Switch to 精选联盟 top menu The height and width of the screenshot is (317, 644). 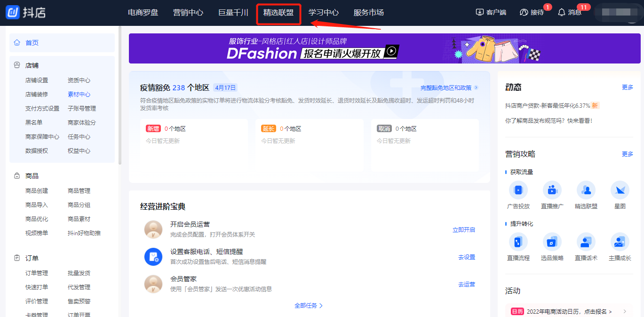pos(278,13)
